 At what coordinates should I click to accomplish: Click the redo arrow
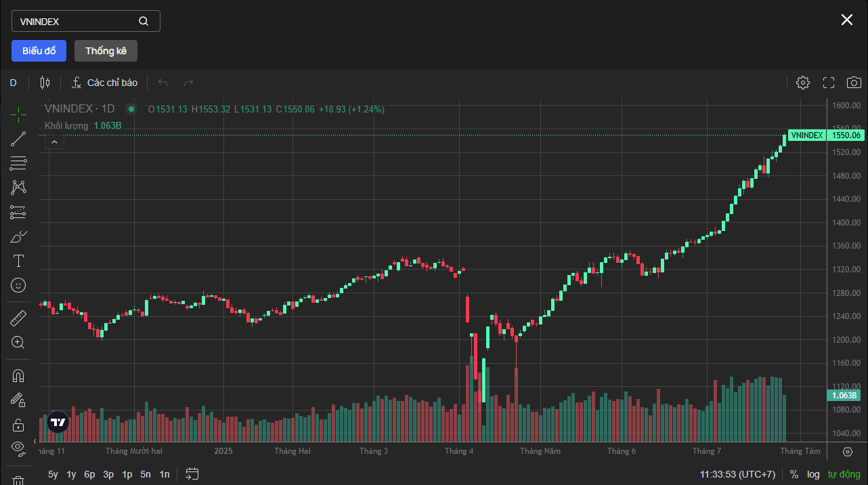(189, 83)
